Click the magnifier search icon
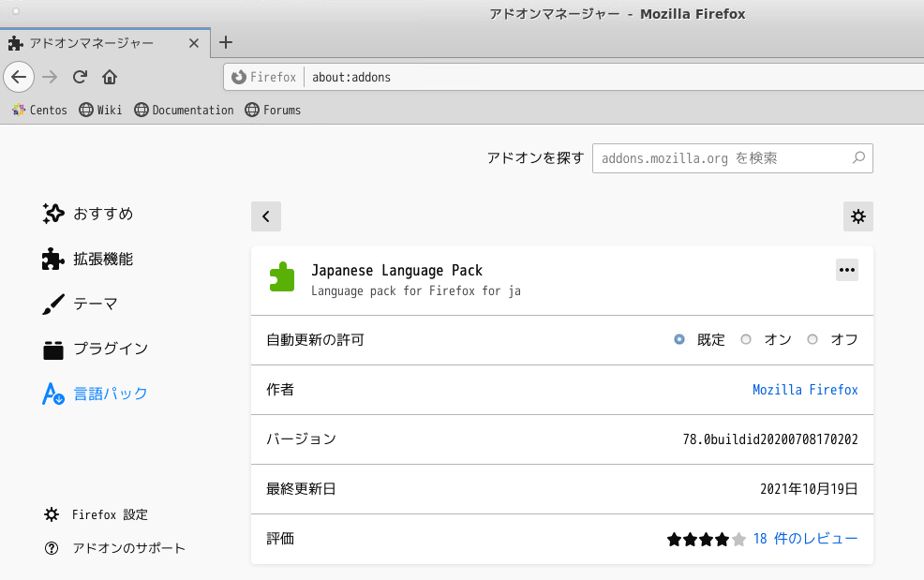 [x=858, y=158]
